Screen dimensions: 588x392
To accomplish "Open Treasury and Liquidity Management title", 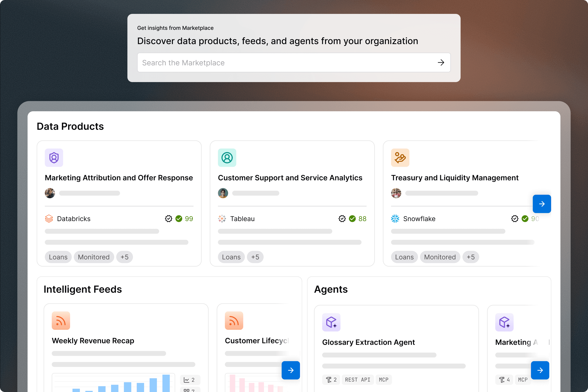I will pos(455,178).
